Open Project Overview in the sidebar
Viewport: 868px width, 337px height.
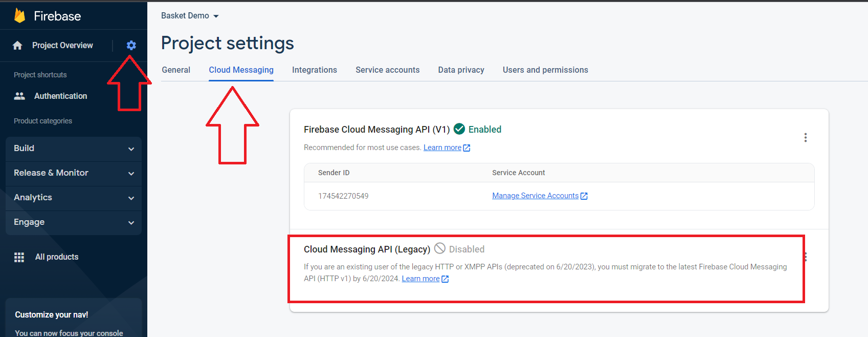tap(62, 46)
